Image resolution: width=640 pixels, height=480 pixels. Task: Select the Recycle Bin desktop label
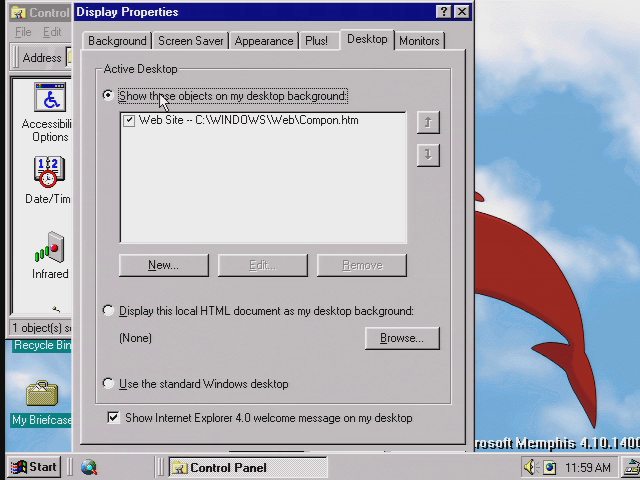pyautogui.click(x=42, y=345)
